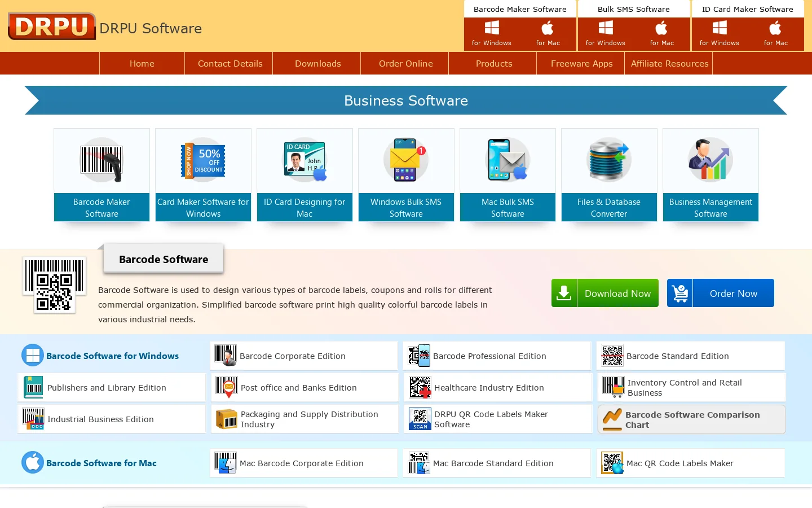812x508 pixels.
Task: Open Barcode Maker Software scanner thumbnail
Action: click(x=101, y=160)
